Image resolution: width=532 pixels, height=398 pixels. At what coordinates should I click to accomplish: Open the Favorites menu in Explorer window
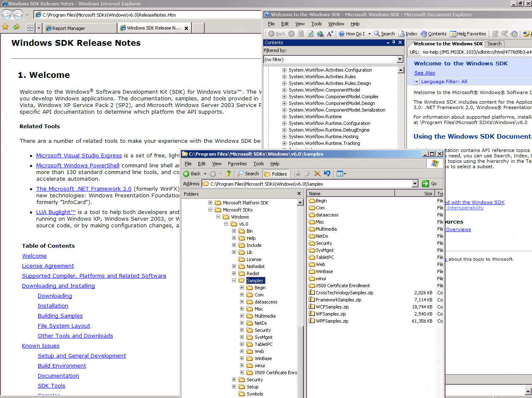[237, 164]
